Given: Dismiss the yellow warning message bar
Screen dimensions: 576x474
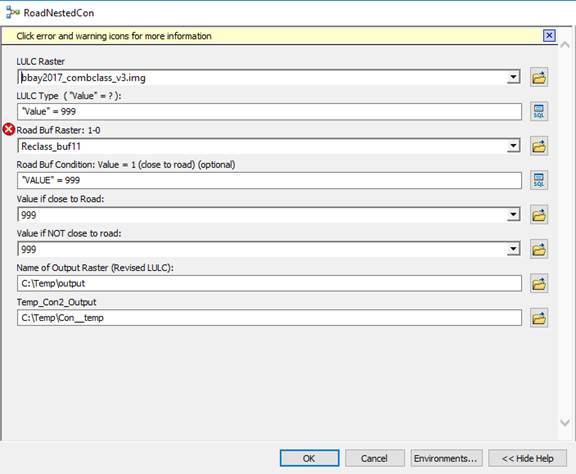Looking at the screenshot, I should 549,36.
